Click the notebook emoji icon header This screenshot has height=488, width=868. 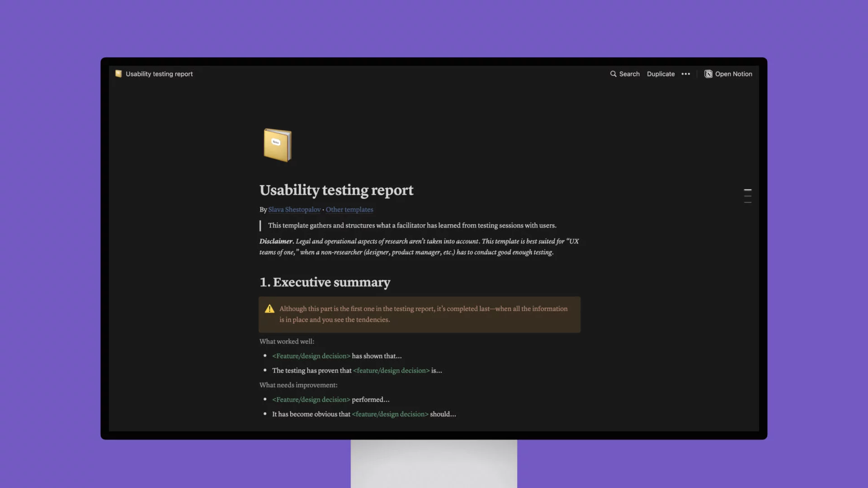pyautogui.click(x=276, y=144)
